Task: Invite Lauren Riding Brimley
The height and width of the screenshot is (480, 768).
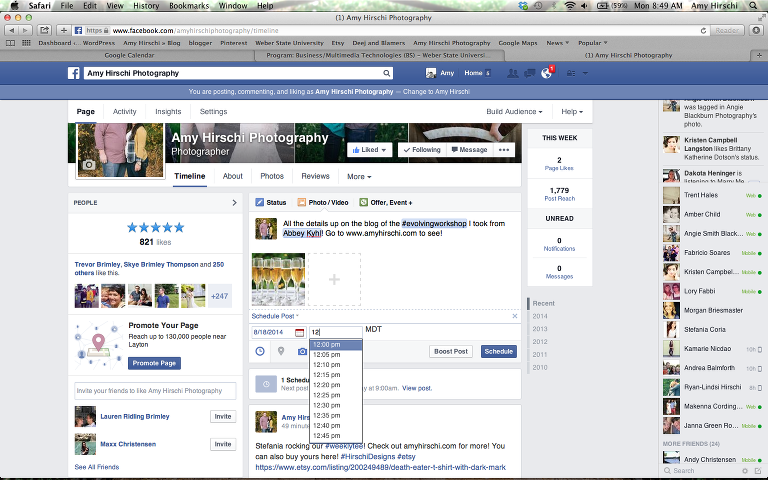Action: (x=223, y=417)
